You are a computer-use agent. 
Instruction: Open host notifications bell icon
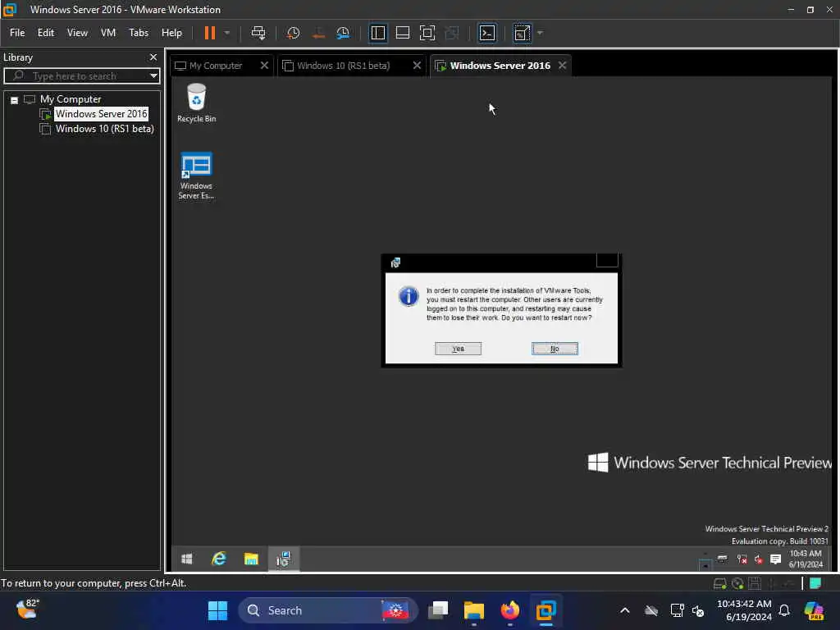[784, 610]
